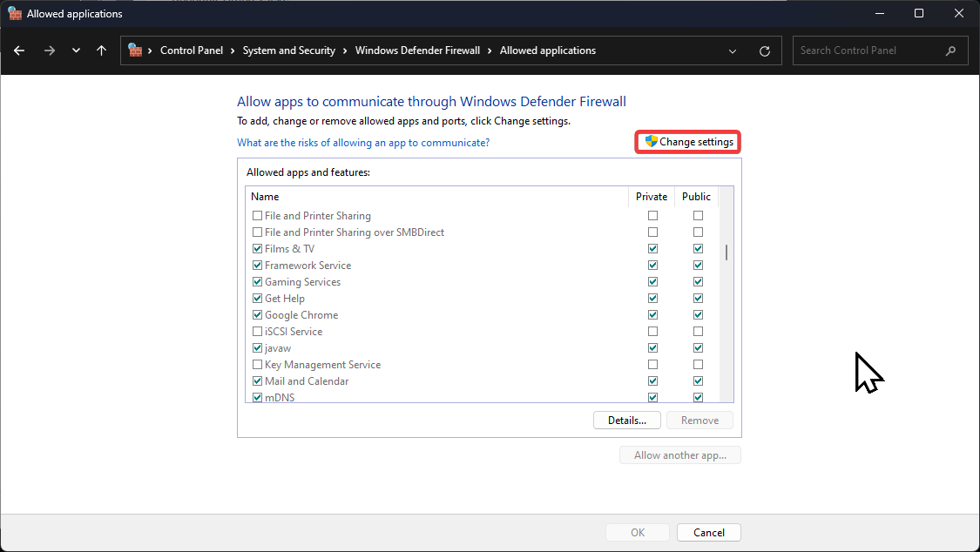Toggle the Google Chrome name checkbox
980x552 pixels.
point(257,315)
